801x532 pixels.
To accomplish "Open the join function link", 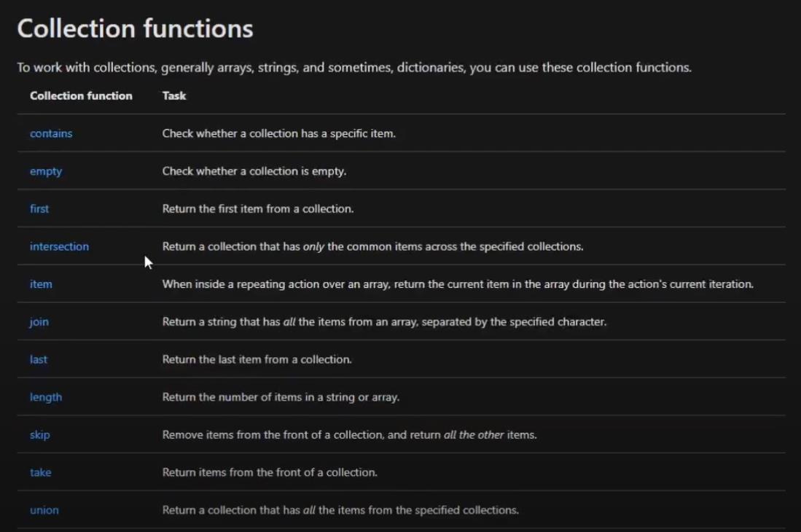I will point(39,322).
